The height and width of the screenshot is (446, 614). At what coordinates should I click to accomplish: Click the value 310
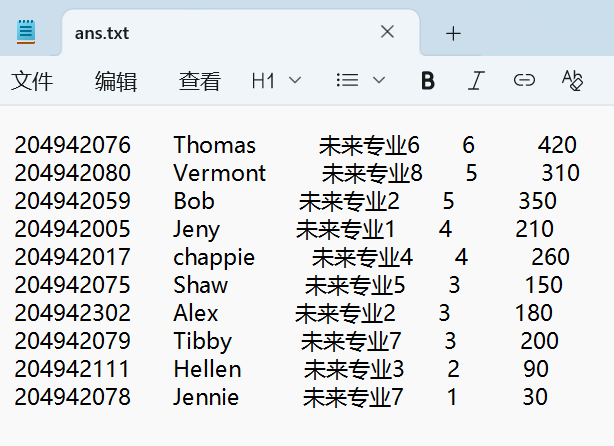[560, 173]
